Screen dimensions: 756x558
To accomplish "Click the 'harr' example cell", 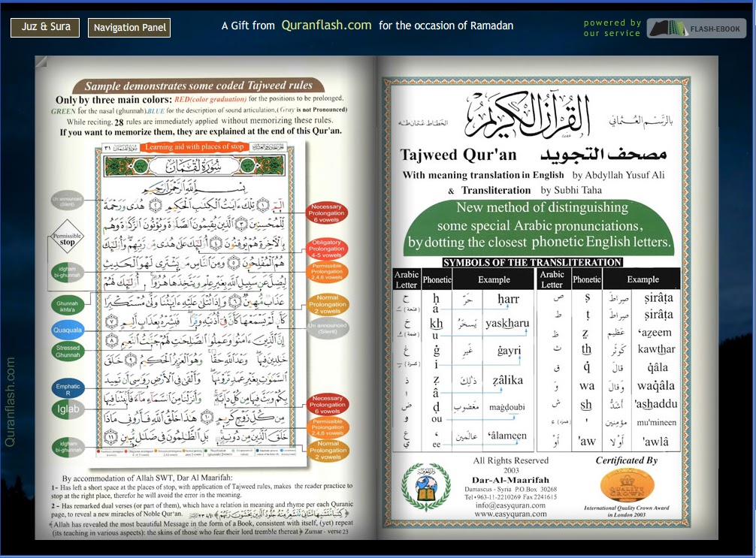I will (x=508, y=299).
